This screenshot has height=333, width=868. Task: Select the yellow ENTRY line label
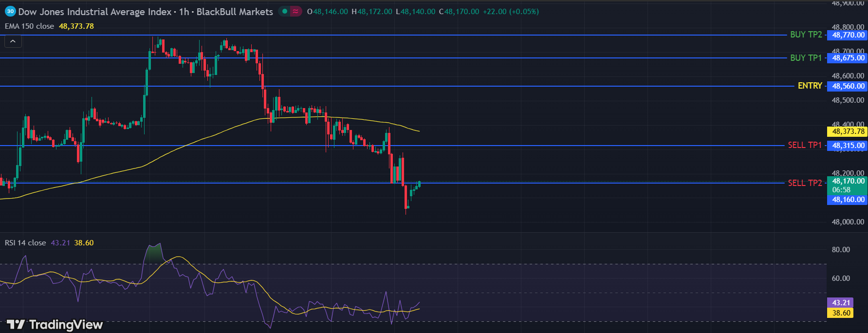810,86
